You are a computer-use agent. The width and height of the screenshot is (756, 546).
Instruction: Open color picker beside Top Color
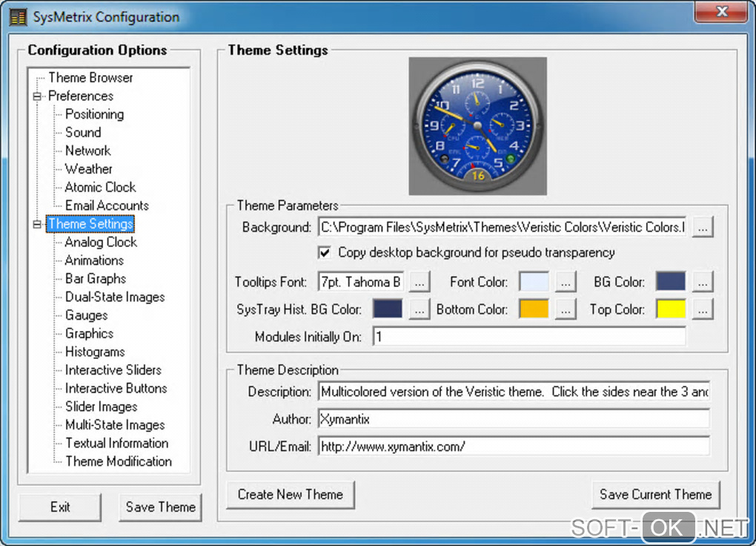pyautogui.click(x=703, y=309)
